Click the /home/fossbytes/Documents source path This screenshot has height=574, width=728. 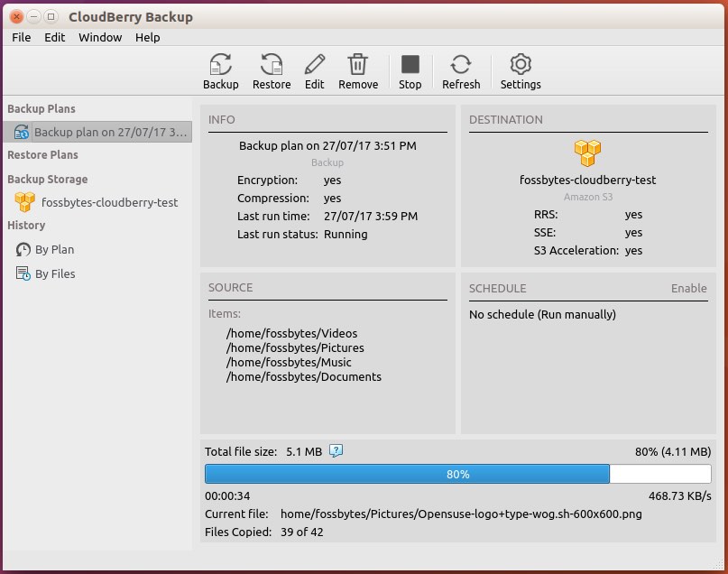point(304,376)
